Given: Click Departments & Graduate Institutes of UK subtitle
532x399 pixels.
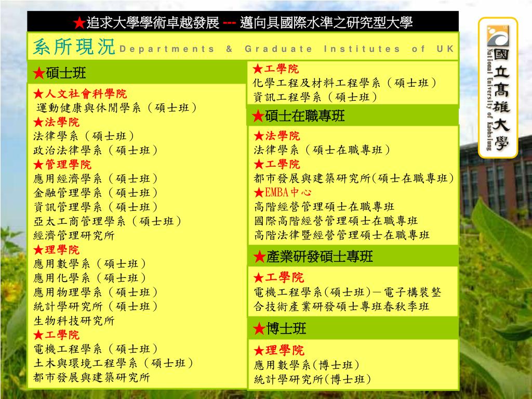Looking at the screenshot, I should pyautogui.click(x=287, y=49).
